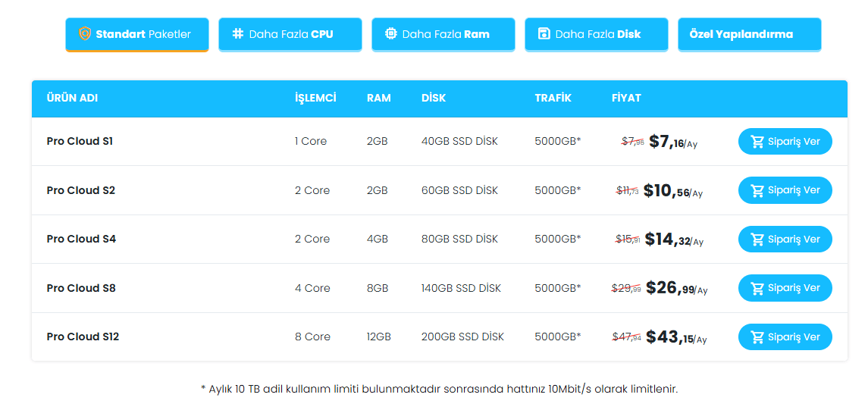Click cart icon in Pro Cloud S4 row

757,240
